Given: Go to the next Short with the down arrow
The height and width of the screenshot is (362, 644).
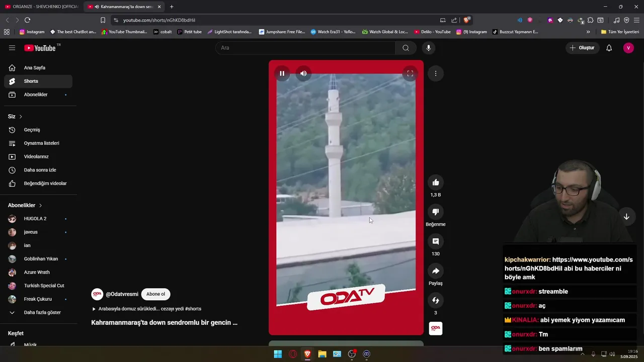Looking at the screenshot, I should click(x=626, y=217).
